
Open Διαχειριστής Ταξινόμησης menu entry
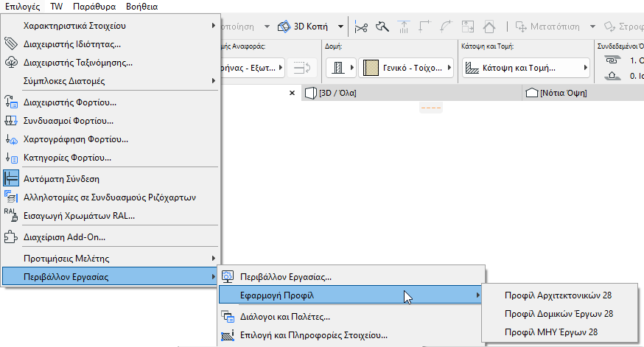(111, 63)
